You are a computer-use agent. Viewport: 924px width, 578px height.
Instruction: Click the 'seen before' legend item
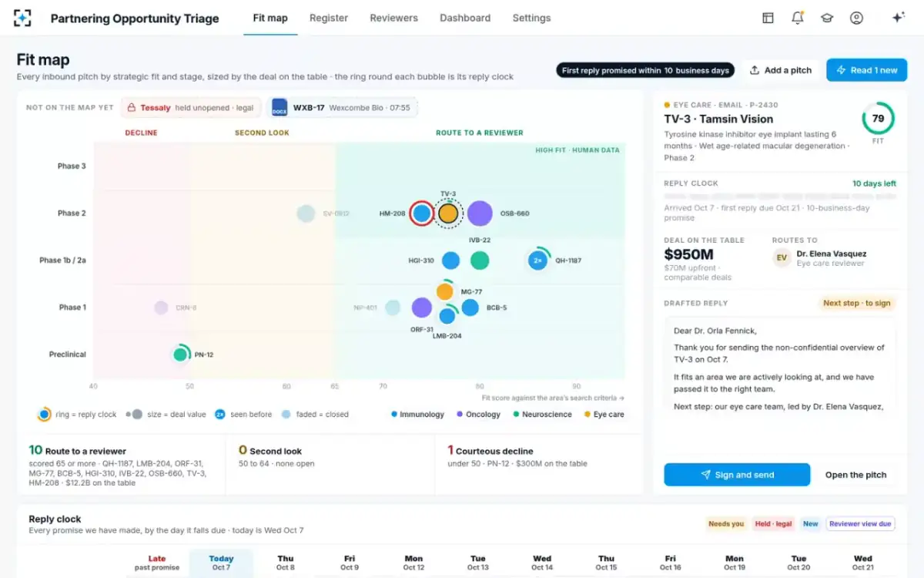[x=243, y=415]
